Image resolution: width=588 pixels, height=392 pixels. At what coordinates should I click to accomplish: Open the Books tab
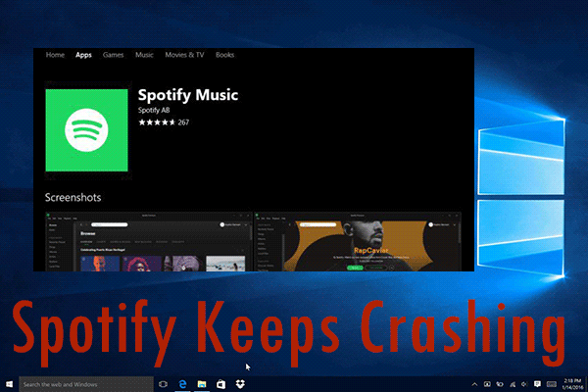tap(225, 55)
